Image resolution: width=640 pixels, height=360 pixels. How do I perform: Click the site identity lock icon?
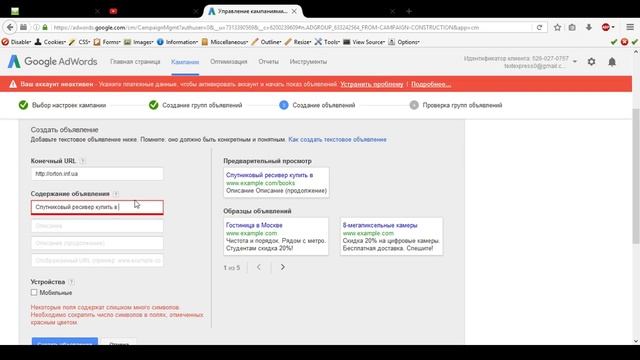pyautogui.click(x=45, y=27)
